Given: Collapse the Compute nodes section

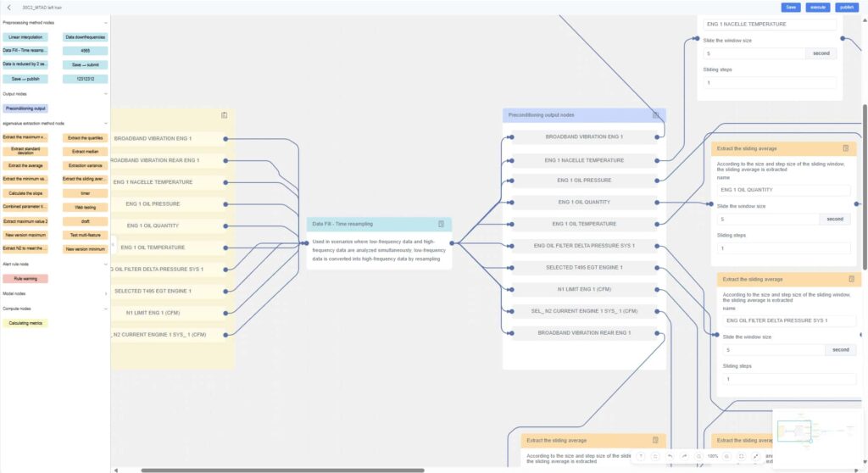Looking at the screenshot, I should [x=105, y=309].
